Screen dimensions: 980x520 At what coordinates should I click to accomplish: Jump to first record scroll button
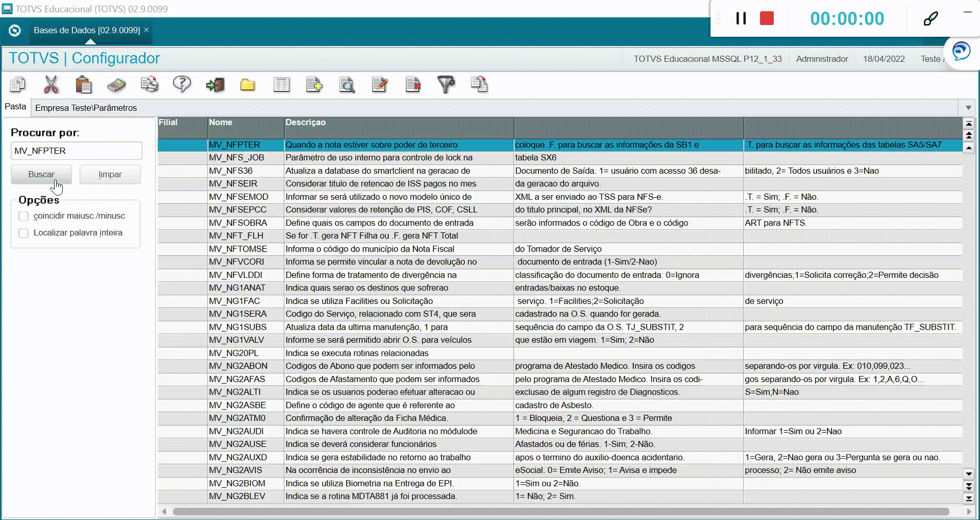pyautogui.click(x=968, y=124)
